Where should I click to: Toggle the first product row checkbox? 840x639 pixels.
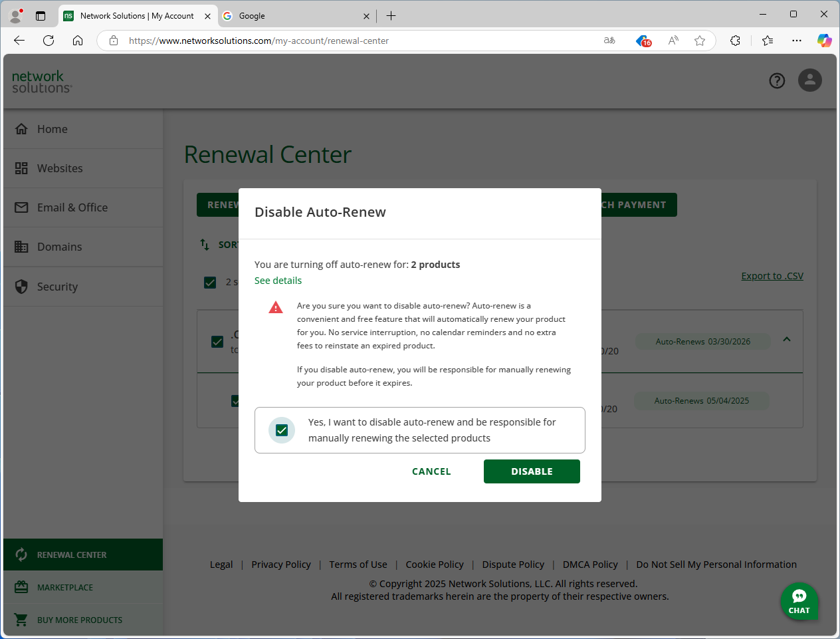coord(217,342)
